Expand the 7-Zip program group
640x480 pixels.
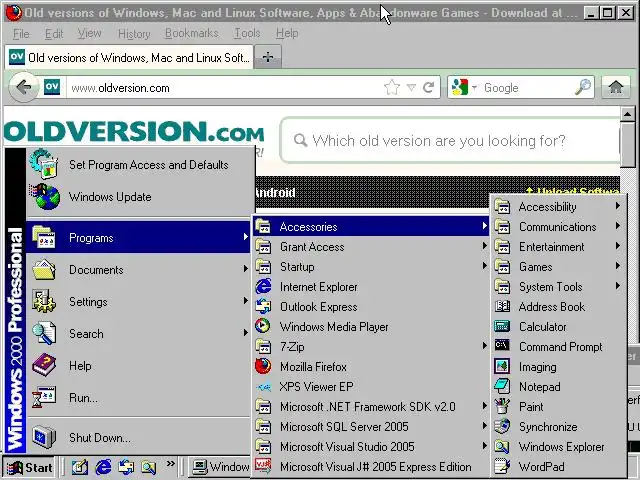coord(371,347)
